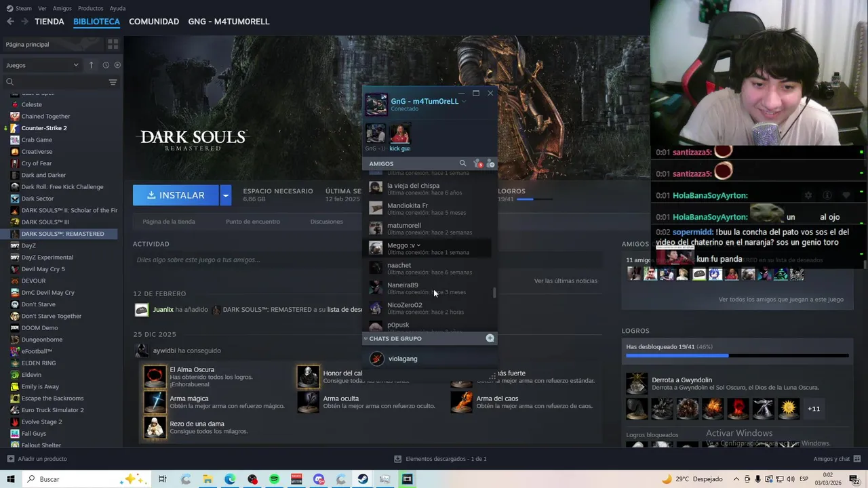Open the COMUNIDAD section

[x=154, y=22]
